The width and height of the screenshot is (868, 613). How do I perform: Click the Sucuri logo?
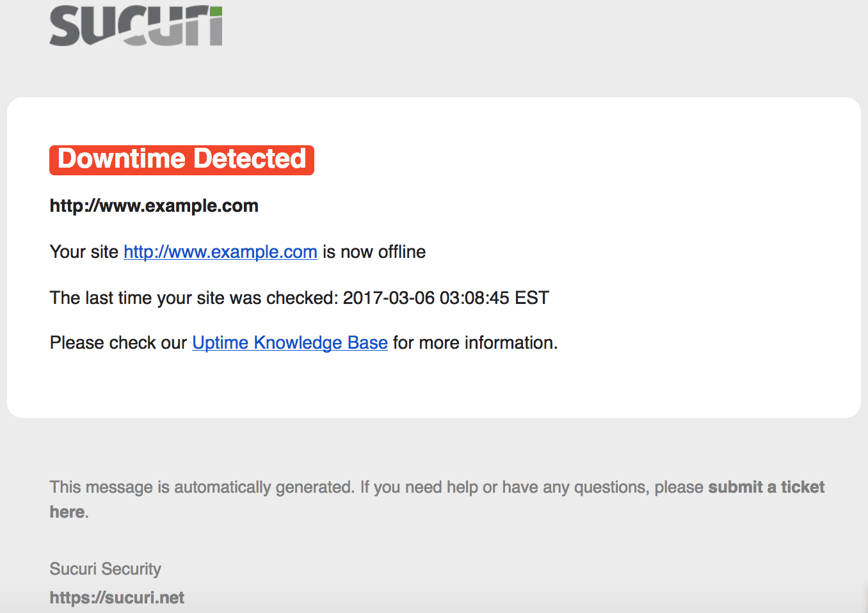coord(136,26)
